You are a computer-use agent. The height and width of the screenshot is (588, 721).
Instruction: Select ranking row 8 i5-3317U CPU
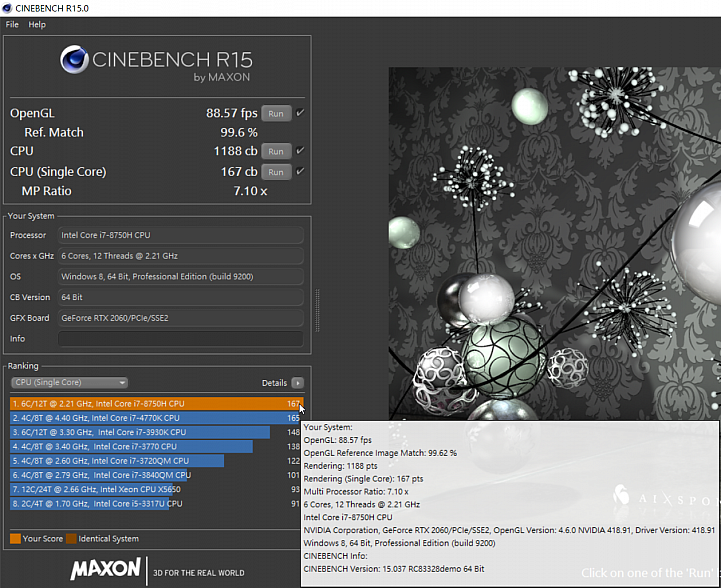(x=155, y=503)
